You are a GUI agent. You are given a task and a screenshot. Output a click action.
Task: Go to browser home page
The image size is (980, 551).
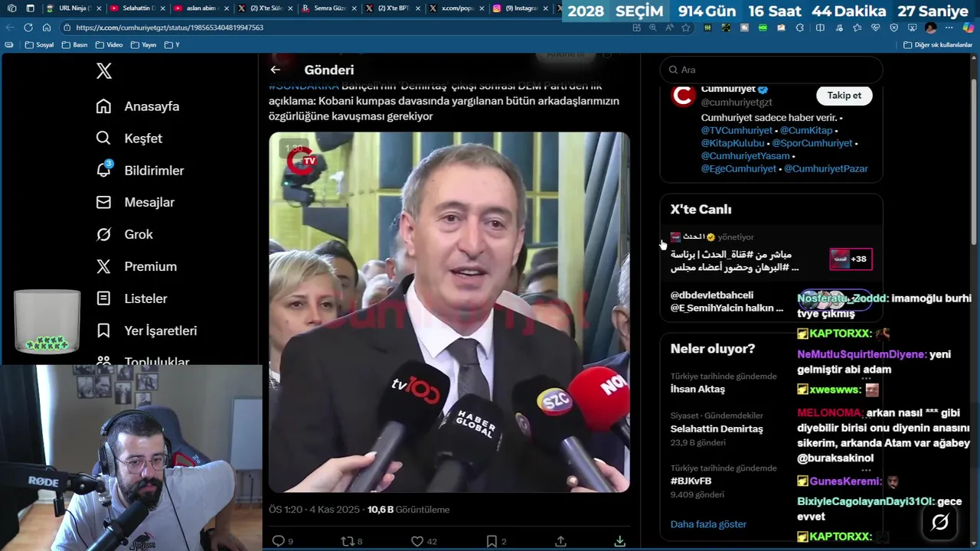[x=47, y=28]
